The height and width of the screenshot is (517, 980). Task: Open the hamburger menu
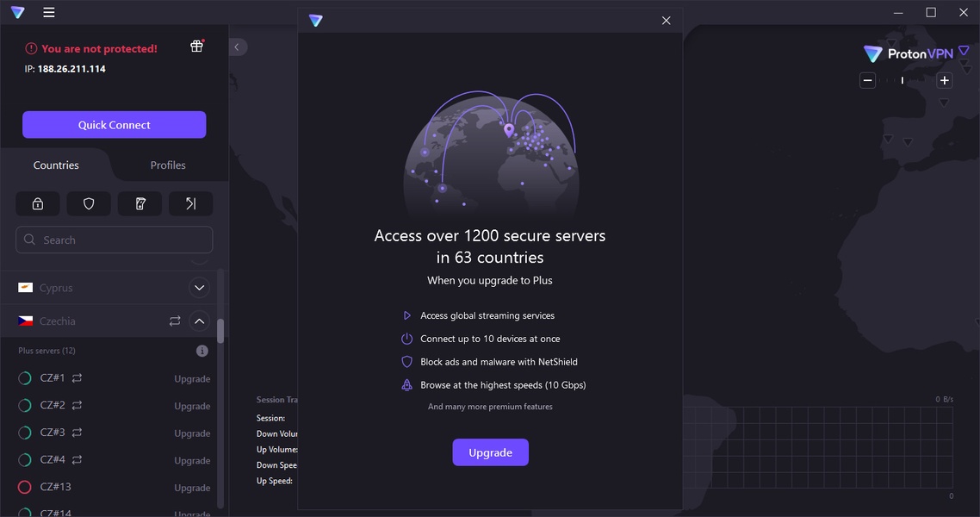tap(49, 12)
